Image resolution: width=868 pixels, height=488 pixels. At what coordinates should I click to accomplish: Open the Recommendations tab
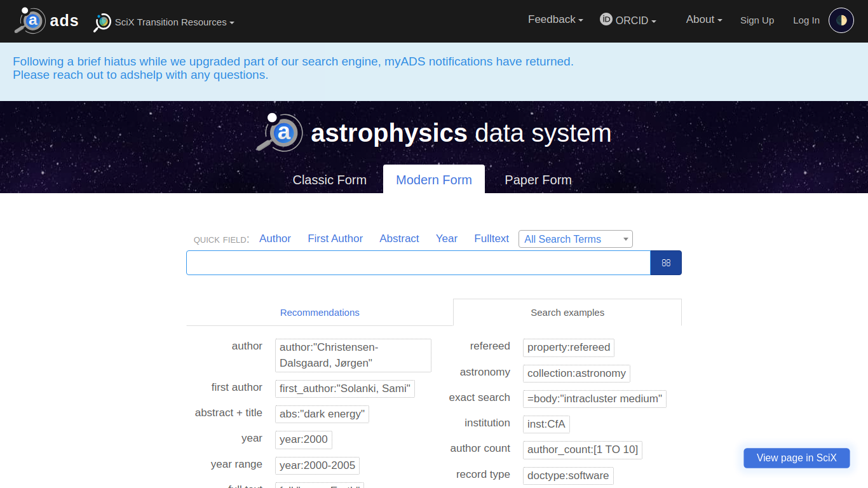pos(320,313)
